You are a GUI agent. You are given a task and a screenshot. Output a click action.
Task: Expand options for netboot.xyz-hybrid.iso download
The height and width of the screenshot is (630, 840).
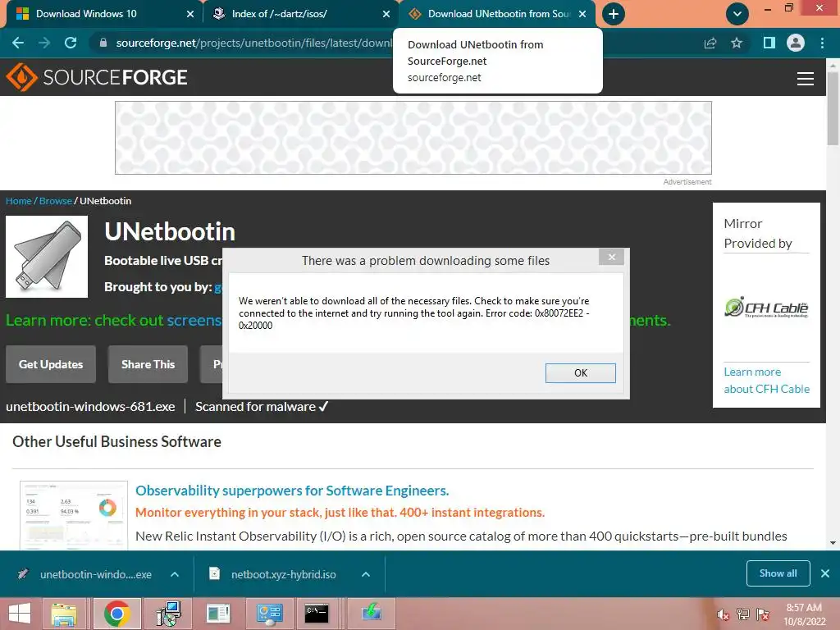(x=366, y=574)
